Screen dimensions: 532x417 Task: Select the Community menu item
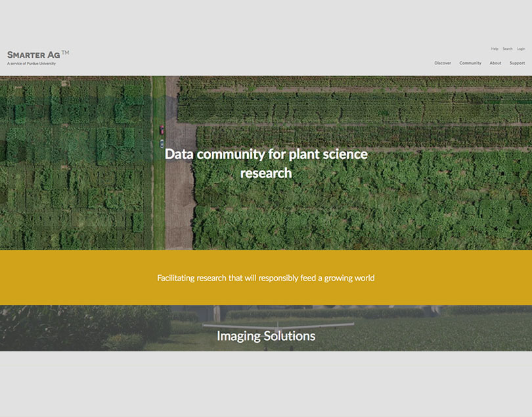(x=470, y=63)
